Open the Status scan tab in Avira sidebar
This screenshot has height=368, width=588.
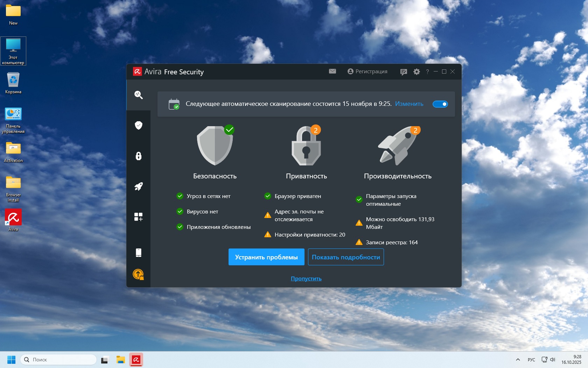click(x=139, y=95)
